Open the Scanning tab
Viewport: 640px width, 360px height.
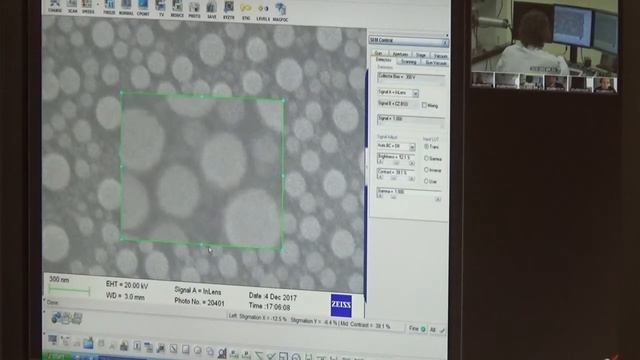coord(409,62)
